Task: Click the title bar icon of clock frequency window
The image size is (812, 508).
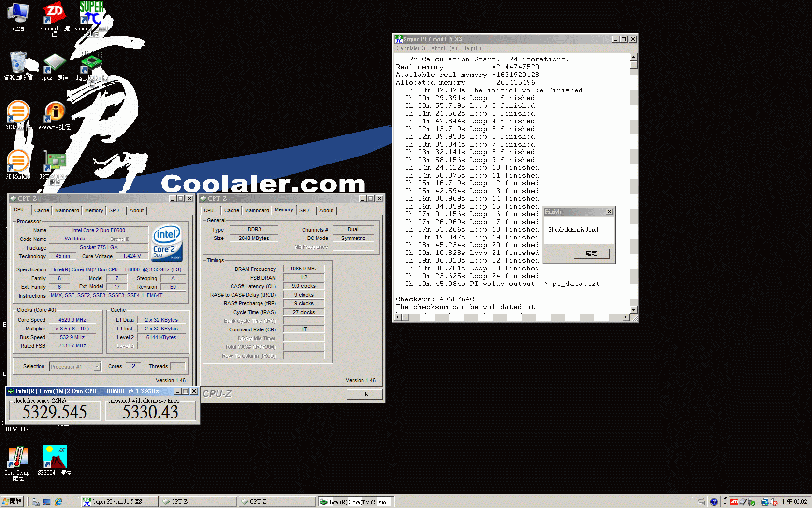Action: (x=11, y=391)
